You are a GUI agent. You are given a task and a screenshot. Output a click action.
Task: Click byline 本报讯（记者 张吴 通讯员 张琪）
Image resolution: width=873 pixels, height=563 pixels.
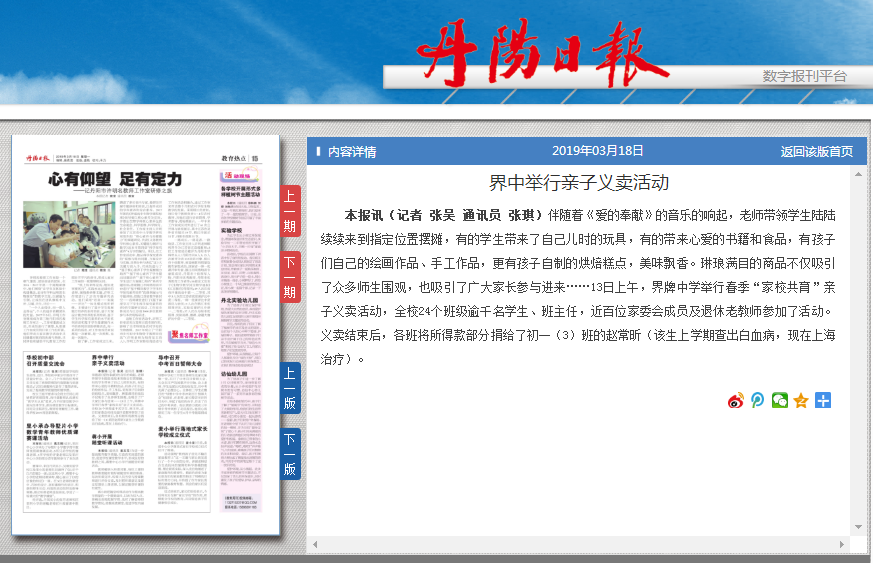pyautogui.click(x=443, y=216)
